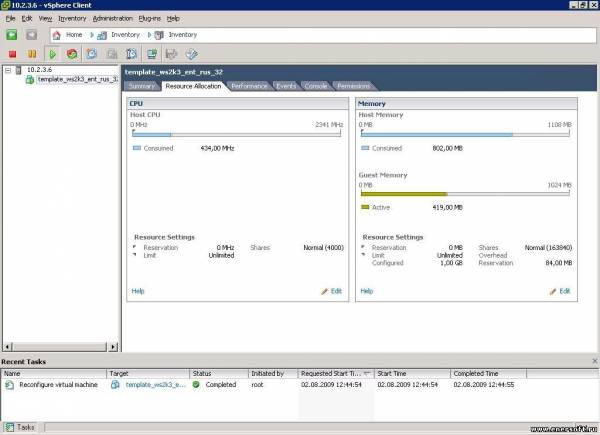600x435 pixels.
Task: Click the Revert to Snapshot icon
Action: 112,54
